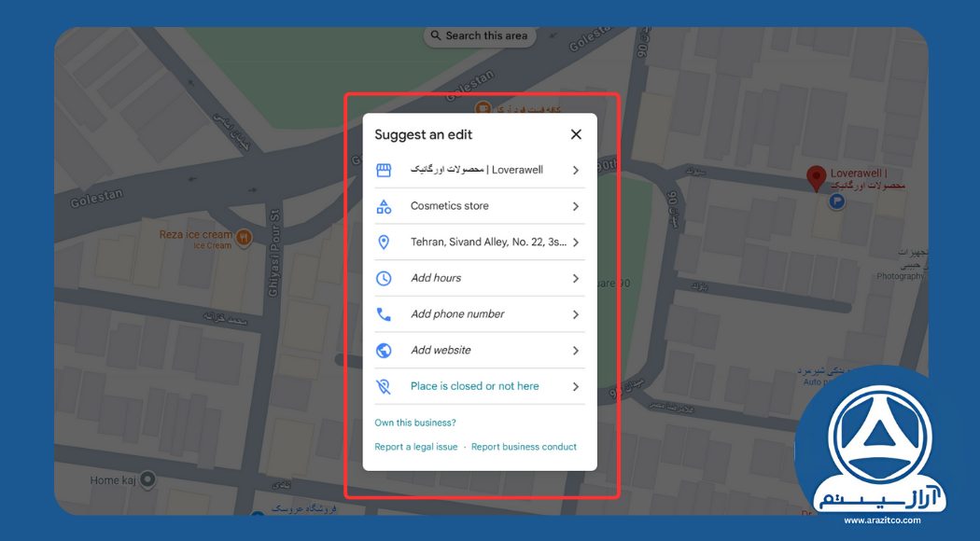Image resolution: width=980 pixels, height=541 pixels.
Task: Click the Suggest an edit dialog title
Action: pos(423,135)
